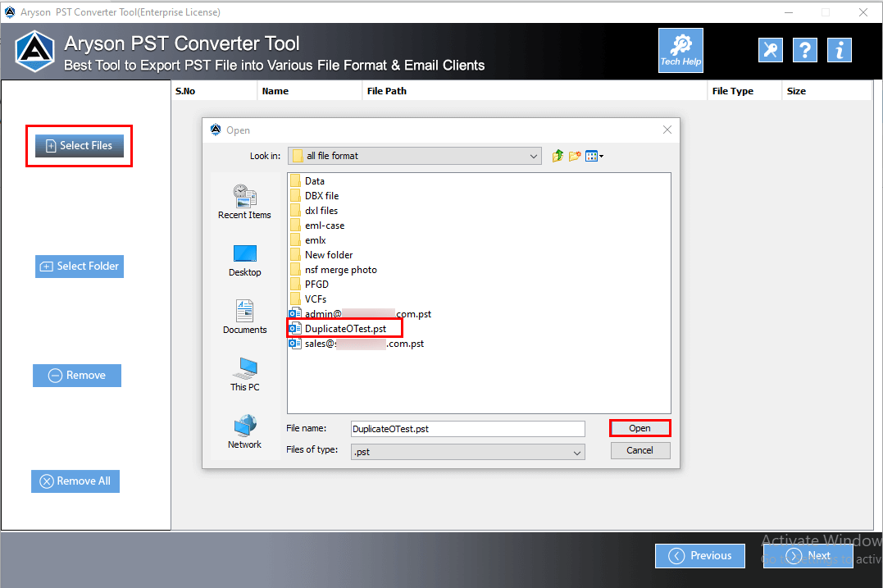This screenshot has width=883, height=588.
Task: Select the New folder entry
Action: click(321, 254)
